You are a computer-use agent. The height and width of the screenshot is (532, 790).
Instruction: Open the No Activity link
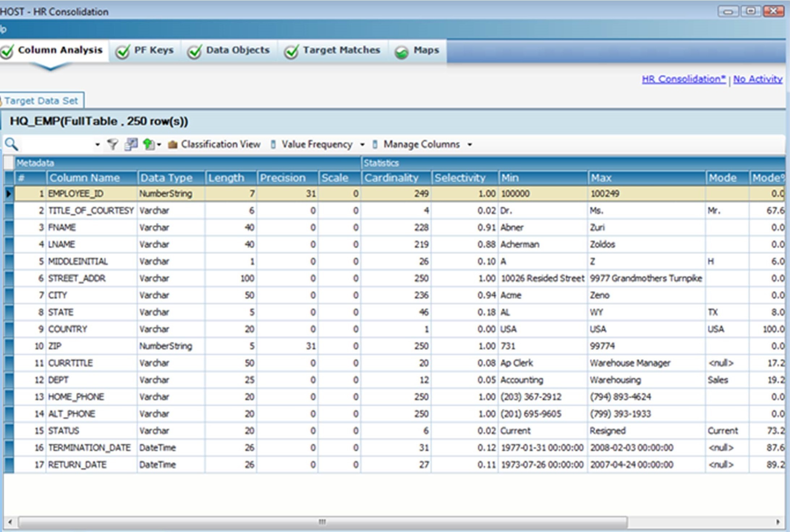(x=758, y=79)
